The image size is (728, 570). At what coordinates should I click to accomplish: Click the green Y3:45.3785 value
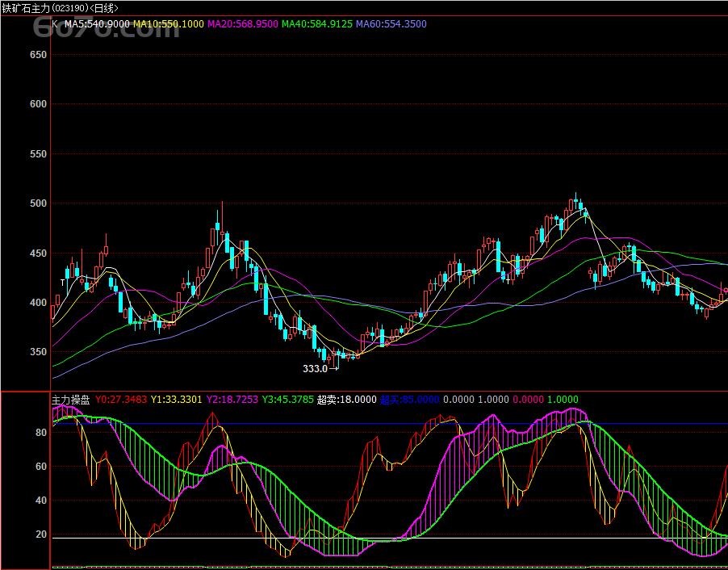pyautogui.click(x=288, y=400)
